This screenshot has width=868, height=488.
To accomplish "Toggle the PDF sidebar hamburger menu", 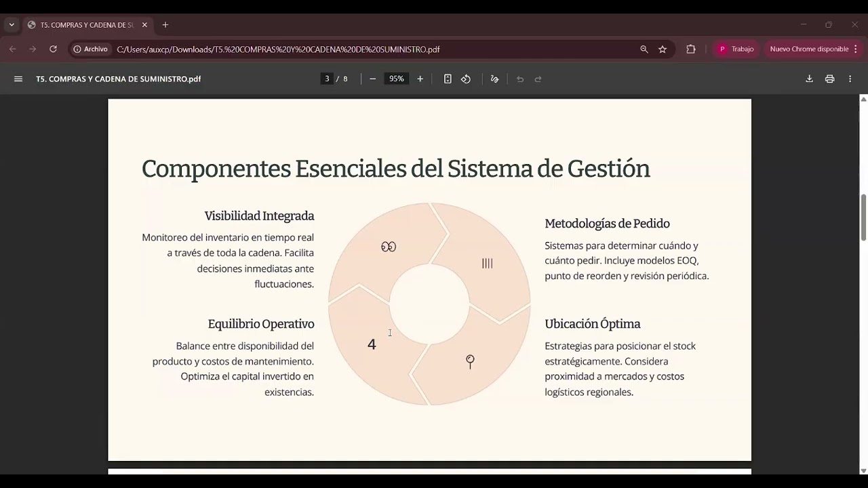I will click(18, 79).
